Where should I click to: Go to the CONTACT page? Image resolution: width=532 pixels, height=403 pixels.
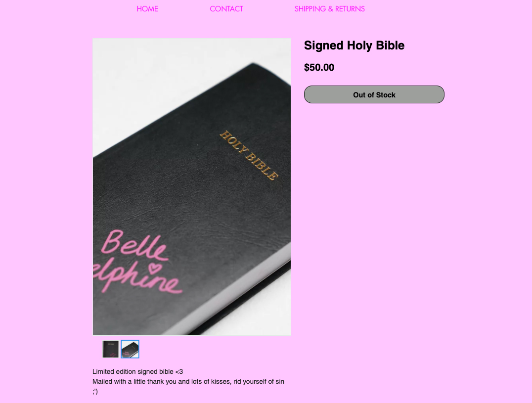[x=226, y=9]
